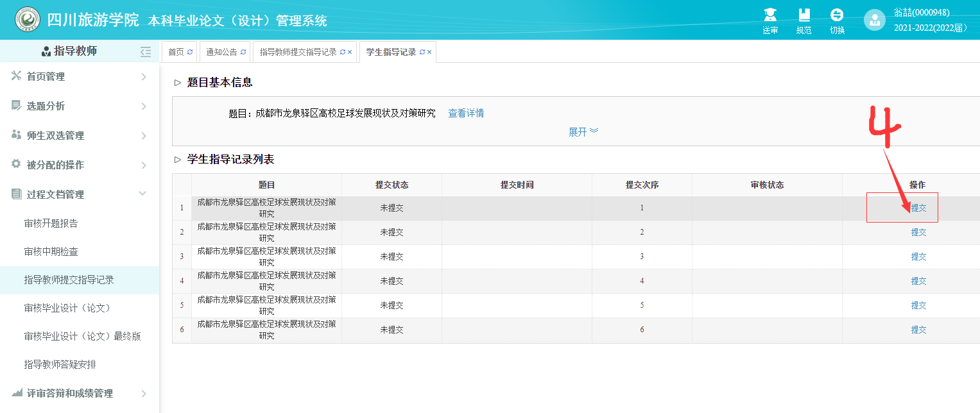
Task: Expand topic info via 展开 link
Action: 583,131
